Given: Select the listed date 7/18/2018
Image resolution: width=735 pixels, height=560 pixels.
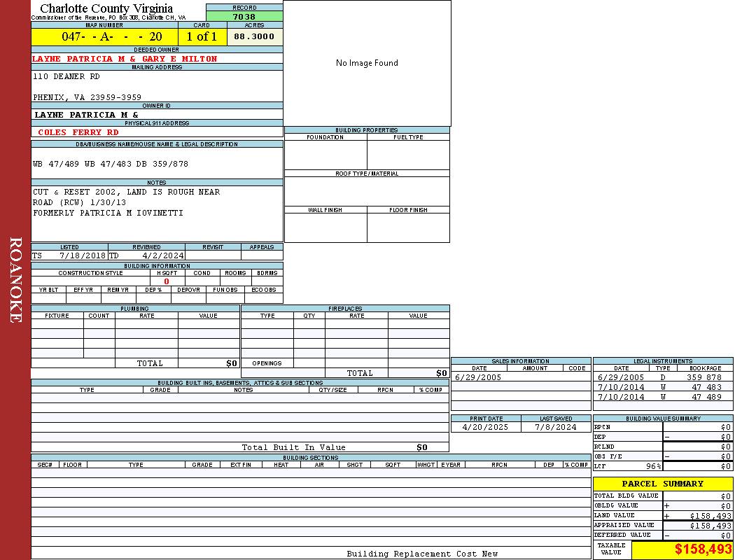Looking at the screenshot, I should (x=82, y=256).
